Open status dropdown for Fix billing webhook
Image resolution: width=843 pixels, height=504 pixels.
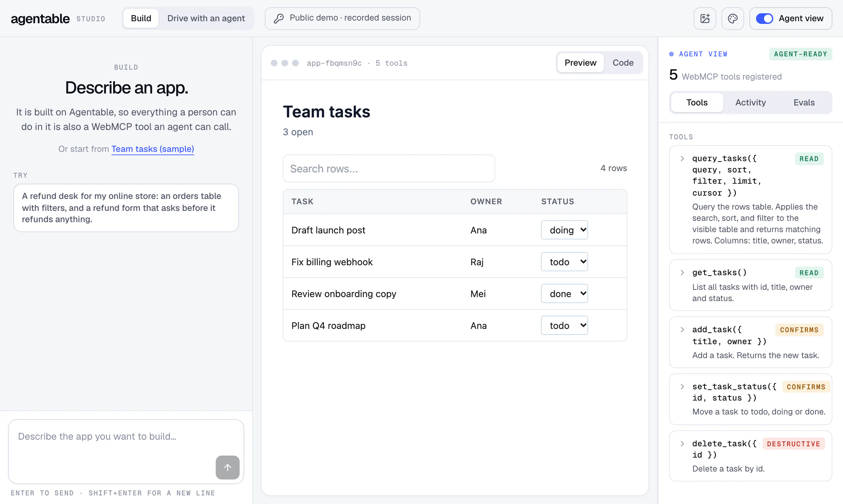coord(564,262)
